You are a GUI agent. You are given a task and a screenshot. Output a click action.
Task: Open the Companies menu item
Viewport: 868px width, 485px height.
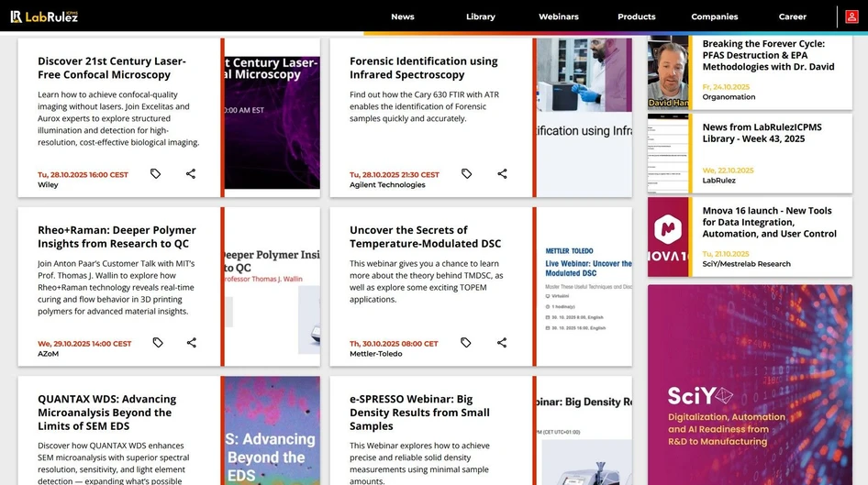[x=715, y=17]
